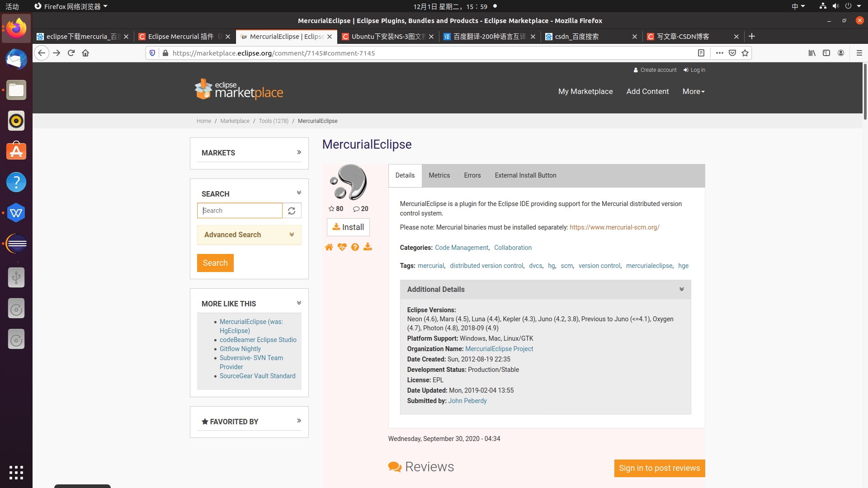Open the Firefox Library icon
Screen dimensions: 868x488
coord(812,53)
